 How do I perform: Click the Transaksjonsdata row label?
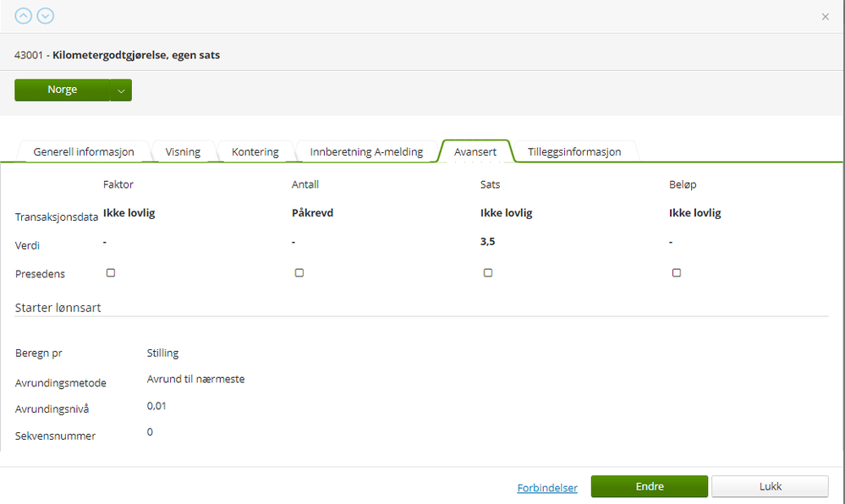[57, 217]
